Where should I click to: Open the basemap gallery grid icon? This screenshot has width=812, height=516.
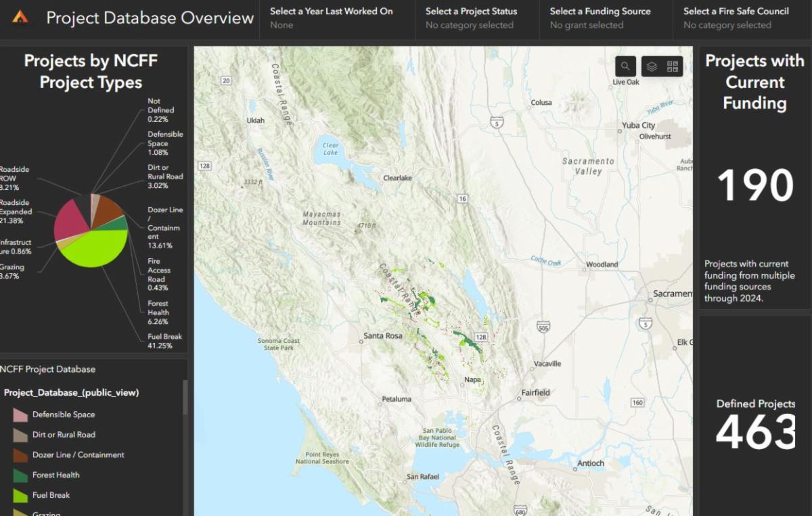(x=672, y=66)
